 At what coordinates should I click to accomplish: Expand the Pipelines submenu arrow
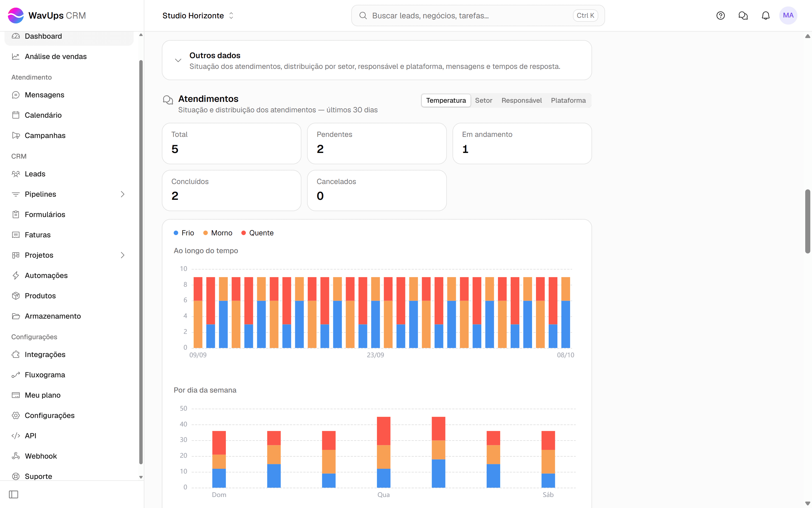[x=122, y=194]
